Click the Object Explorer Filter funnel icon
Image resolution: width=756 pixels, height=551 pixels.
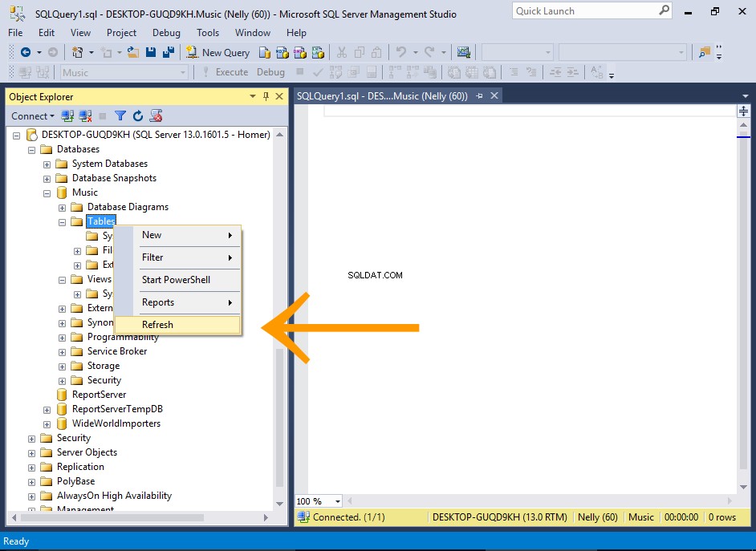[120, 115]
